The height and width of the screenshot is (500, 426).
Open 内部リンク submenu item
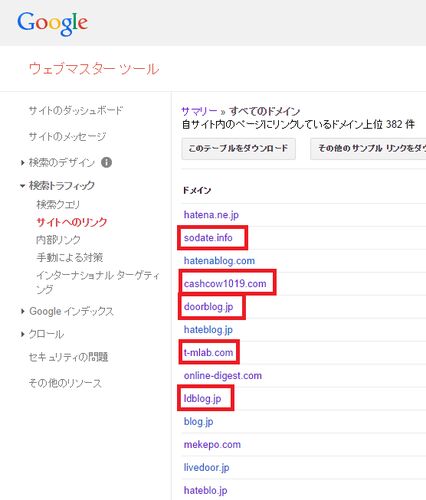[x=58, y=240]
